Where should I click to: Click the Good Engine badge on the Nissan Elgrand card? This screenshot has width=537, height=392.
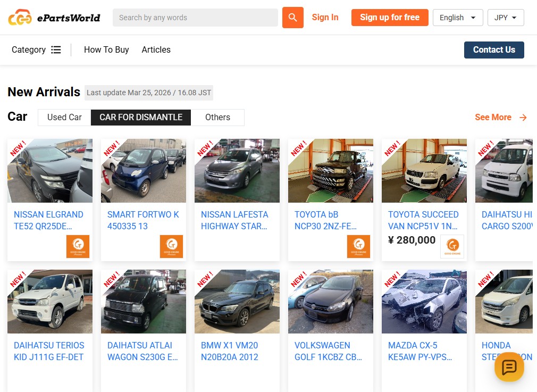pyautogui.click(x=78, y=247)
